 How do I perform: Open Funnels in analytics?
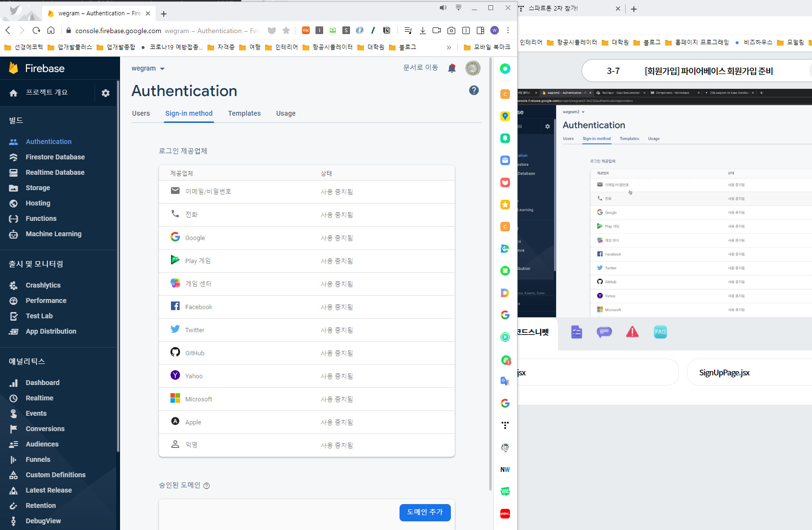click(38, 459)
